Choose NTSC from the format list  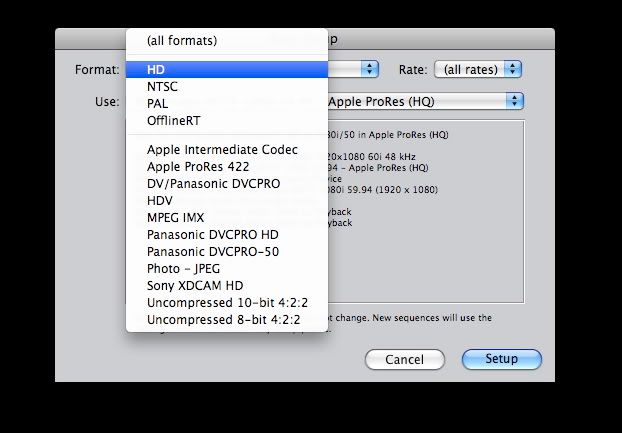[227, 87]
